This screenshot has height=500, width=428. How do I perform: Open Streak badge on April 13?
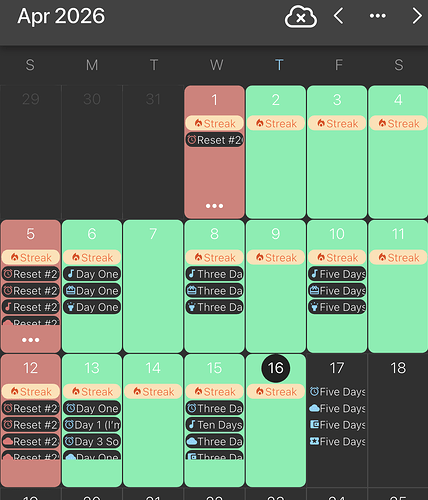(92, 391)
